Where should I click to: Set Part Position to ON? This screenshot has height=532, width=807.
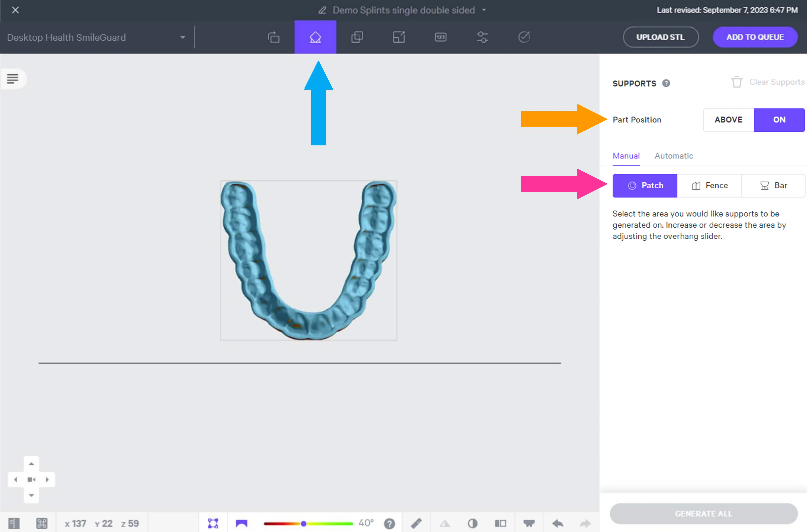779,120
